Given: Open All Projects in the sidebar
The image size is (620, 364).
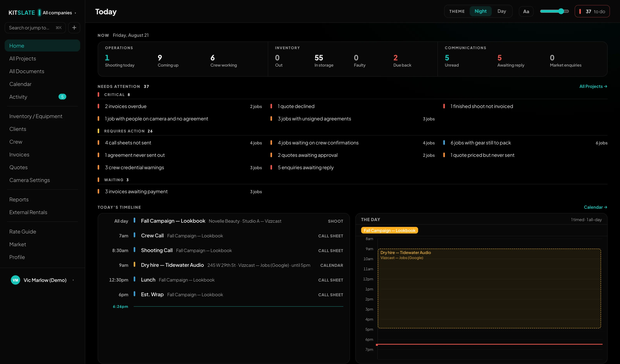Looking at the screenshot, I should [42, 58].
